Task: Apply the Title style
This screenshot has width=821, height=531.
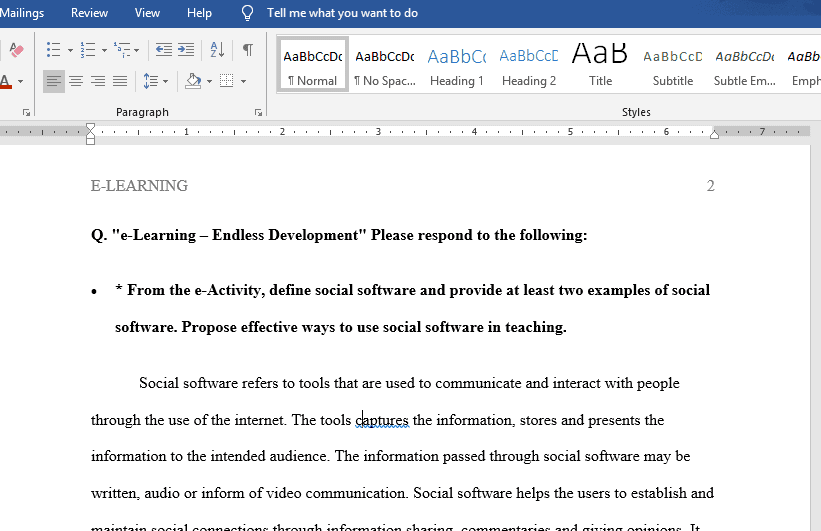Action: 600,65
